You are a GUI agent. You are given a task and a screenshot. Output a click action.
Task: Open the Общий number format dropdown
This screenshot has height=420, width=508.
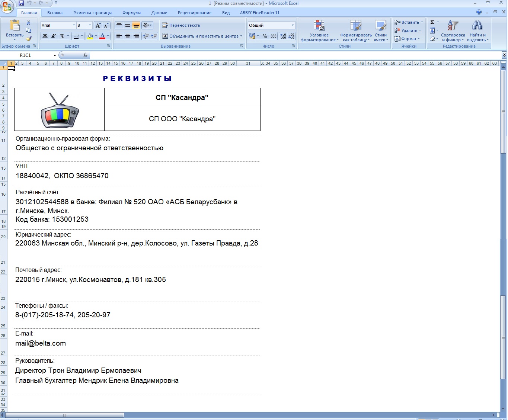[293, 25]
